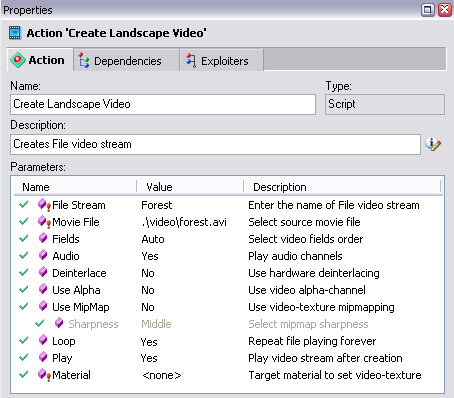Viewport: 454px width, 398px height.
Task: Click 'Target material to set video-texture' description
Action: (x=335, y=375)
